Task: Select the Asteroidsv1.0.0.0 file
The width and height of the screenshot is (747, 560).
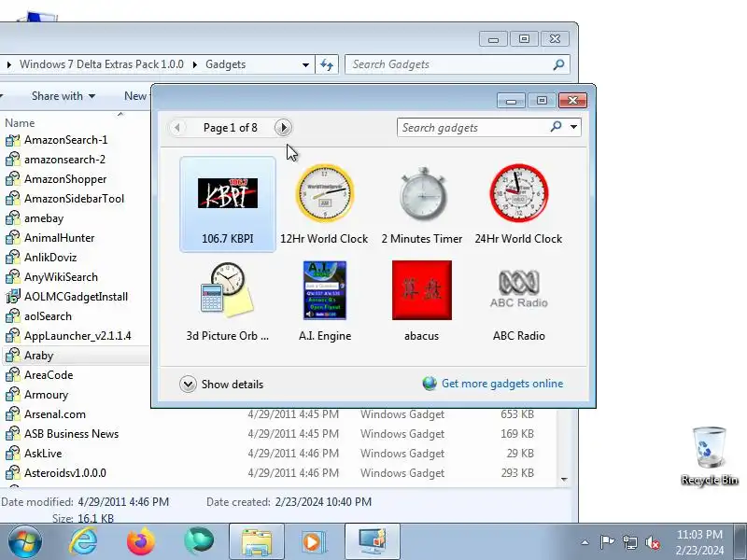Action: (65, 473)
